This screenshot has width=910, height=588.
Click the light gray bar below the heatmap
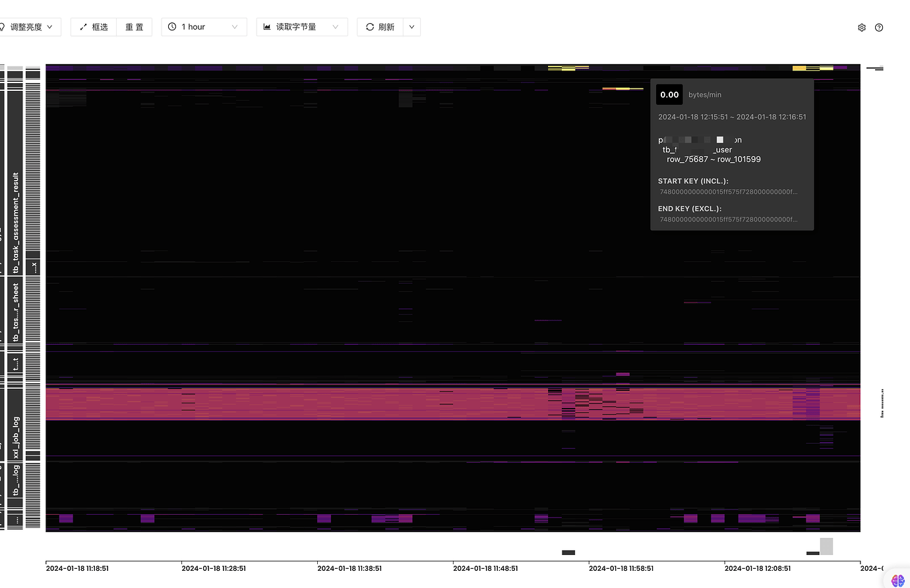point(826,546)
